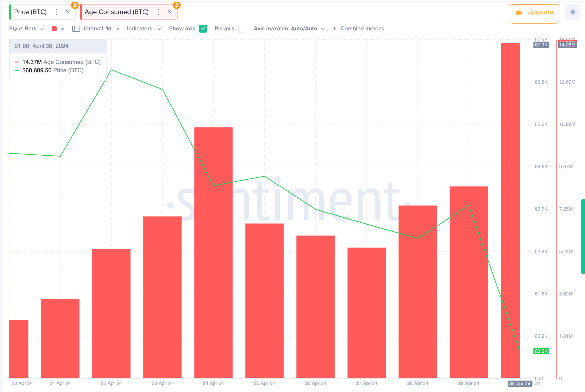
Task: Remove the Age Consumed (BTC) metric
Action: (170, 12)
